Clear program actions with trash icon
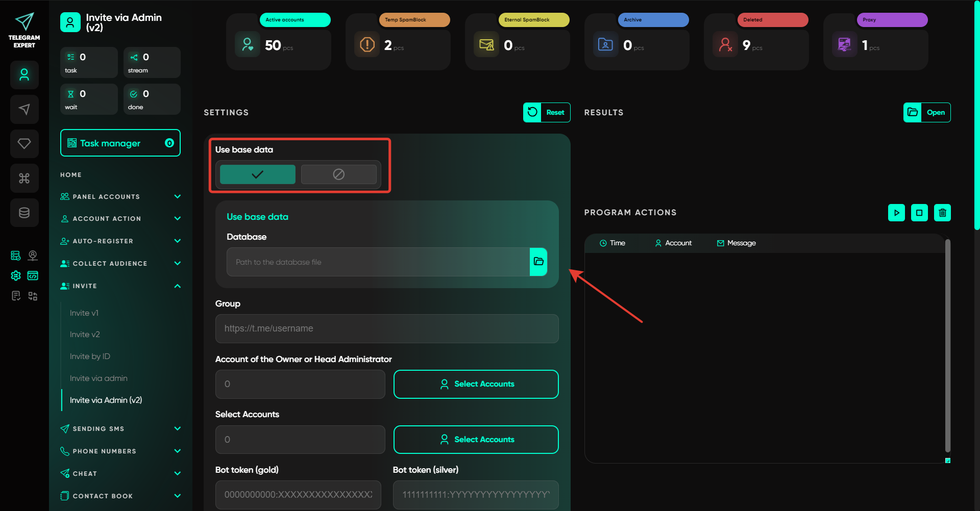The height and width of the screenshot is (511, 980). [x=942, y=213]
